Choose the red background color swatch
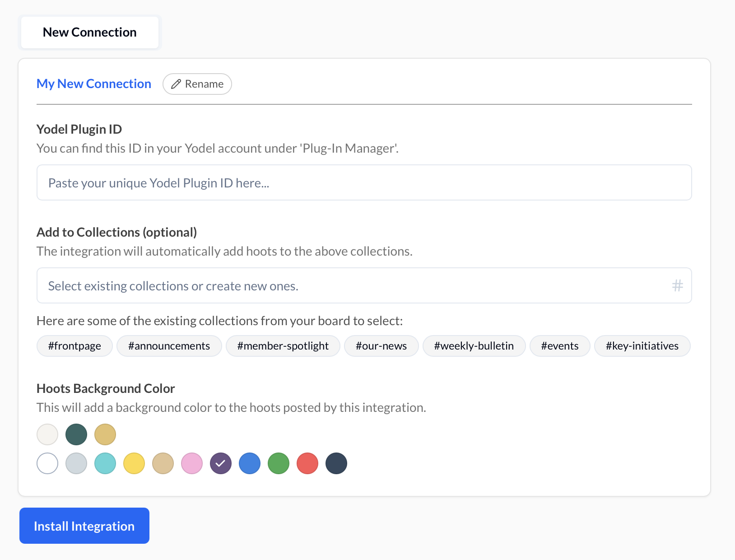The width and height of the screenshot is (735, 560). pyautogui.click(x=307, y=463)
